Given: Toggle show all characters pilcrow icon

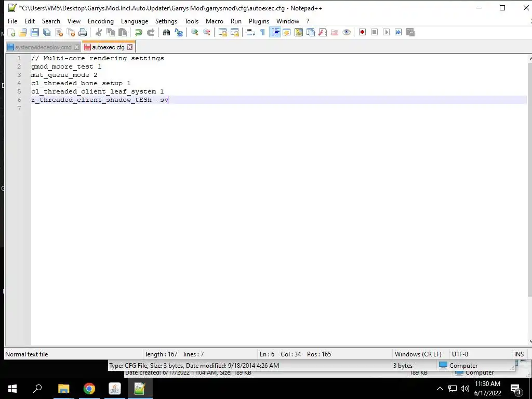Looking at the screenshot, I should coord(262,32).
